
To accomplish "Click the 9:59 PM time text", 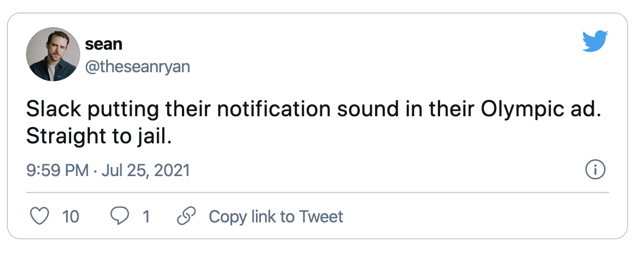I will coord(57,170).
